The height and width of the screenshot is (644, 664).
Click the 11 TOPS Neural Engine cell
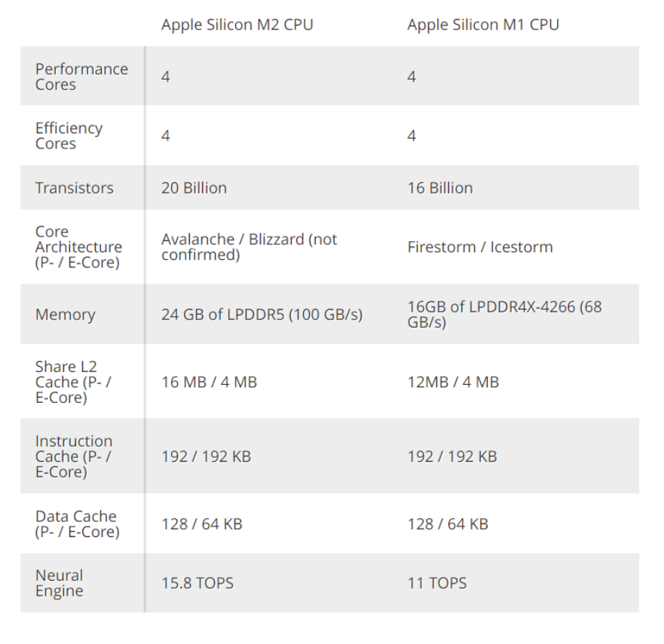pos(437,583)
